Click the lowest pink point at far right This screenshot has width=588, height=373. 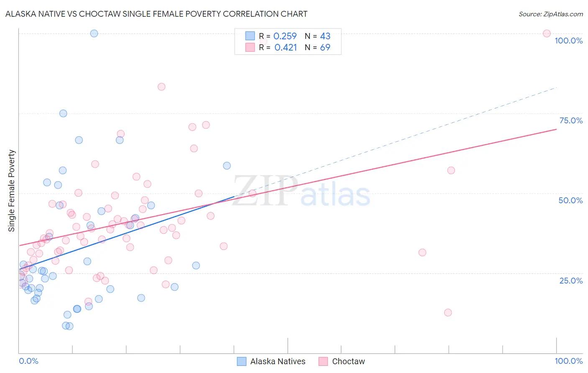(x=448, y=312)
